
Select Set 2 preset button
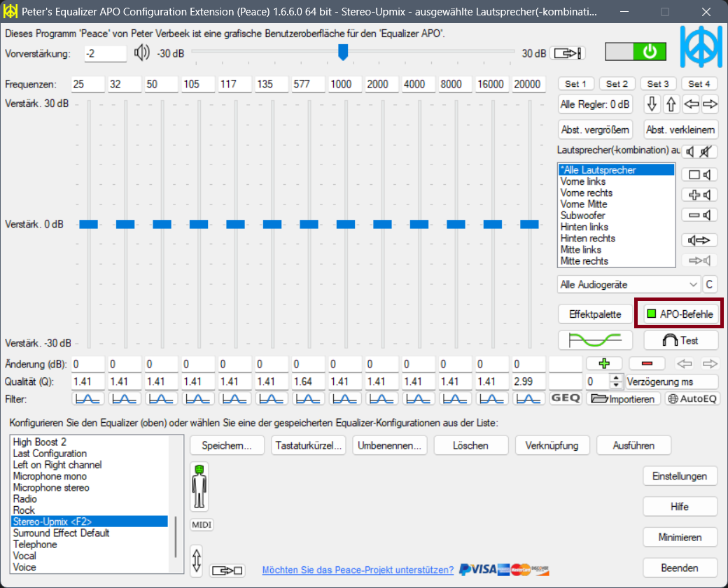point(617,83)
